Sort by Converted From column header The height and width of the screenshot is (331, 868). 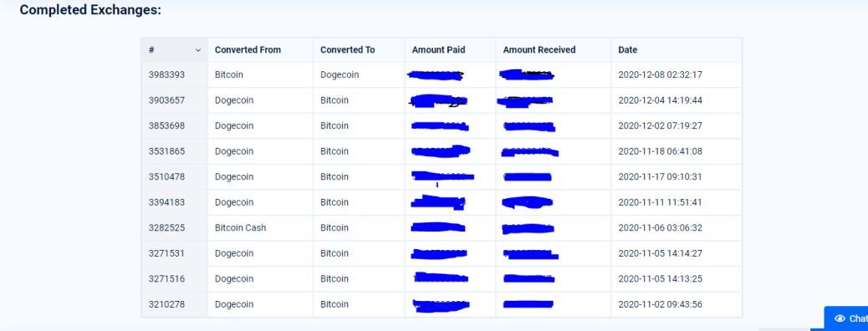click(248, 50)
